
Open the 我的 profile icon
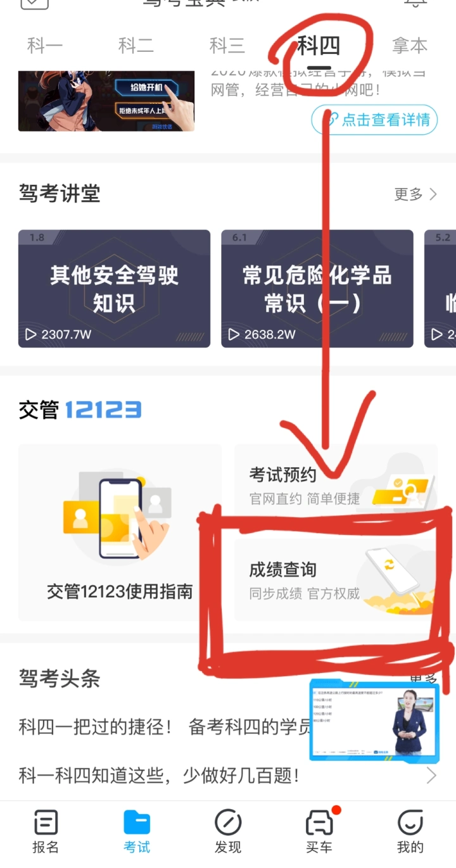pyautogui.click(x=410, y=822)
